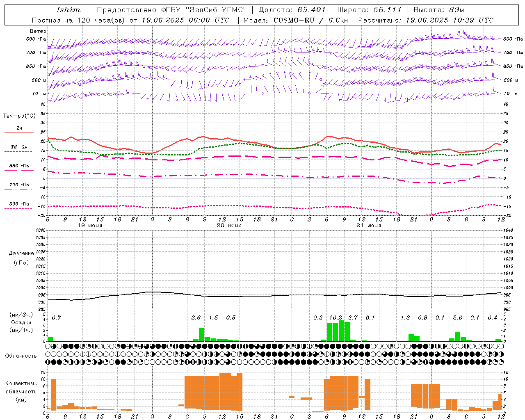The height and width of the screenshot is (420, 525).
Task: Select the elevation text "Высота: 89м"
Action: click(439, 10)
